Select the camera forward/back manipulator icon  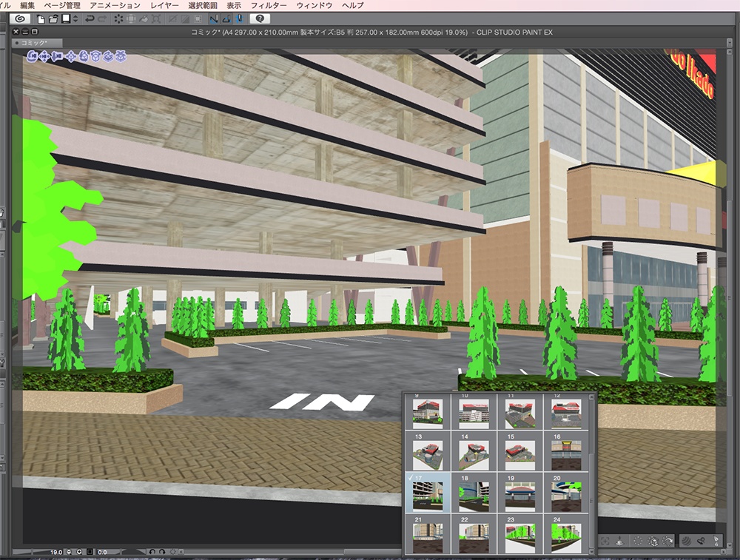point(58,57)
